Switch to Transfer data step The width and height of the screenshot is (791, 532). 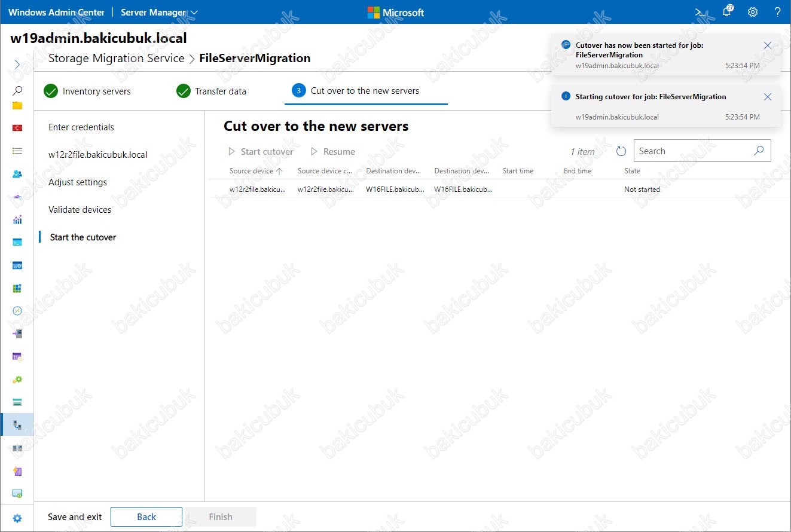[211, 91]
